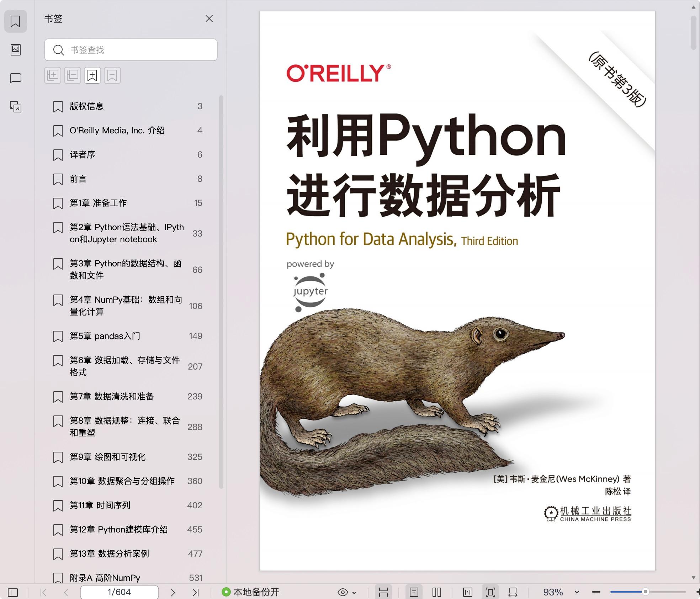Click the O'REILLY logo on cover
Image resolution: width=700 pixels, height=599 pixels.
[339, 73]
